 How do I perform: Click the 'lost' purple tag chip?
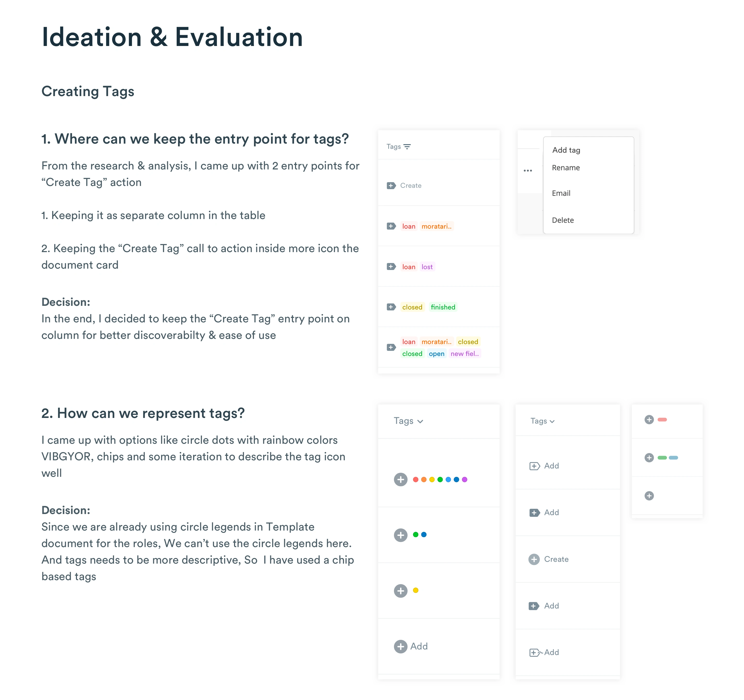pos(427,267)
